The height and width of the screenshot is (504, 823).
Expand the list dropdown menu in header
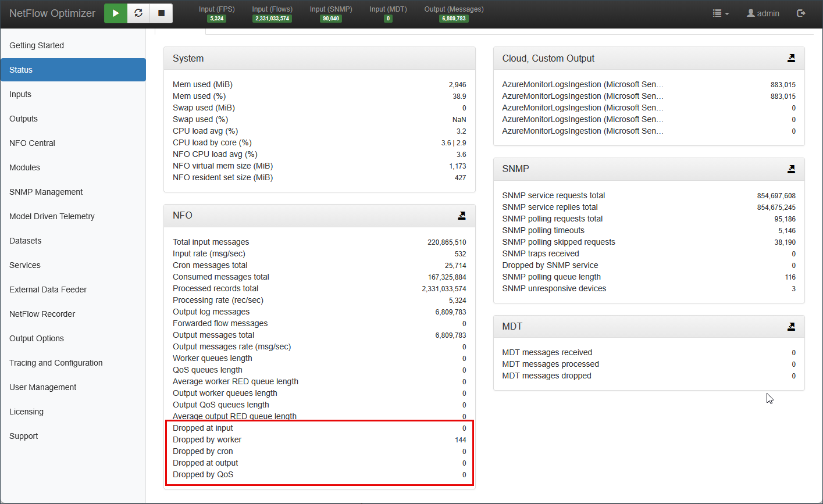coord(721,13)
